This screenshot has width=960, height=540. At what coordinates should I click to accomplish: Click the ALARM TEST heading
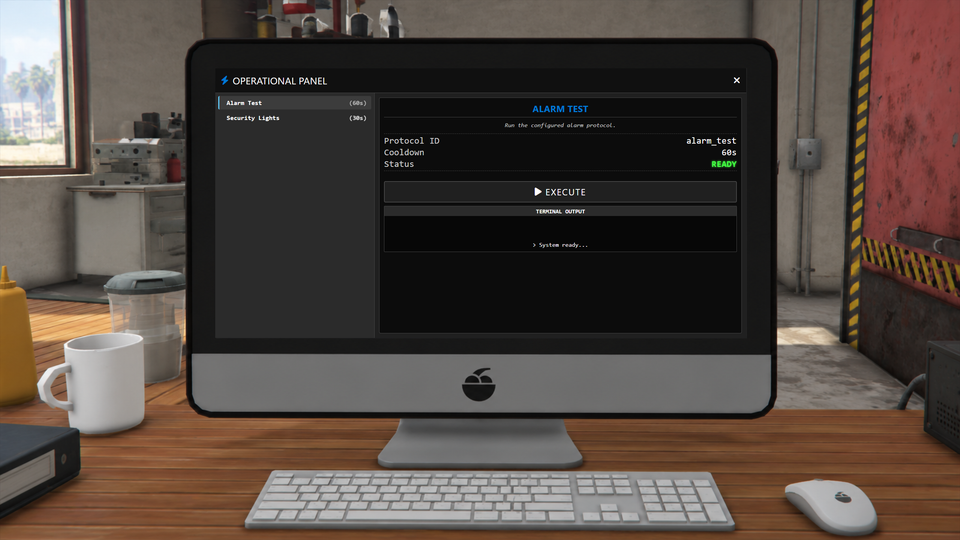(x=560, y=109)
